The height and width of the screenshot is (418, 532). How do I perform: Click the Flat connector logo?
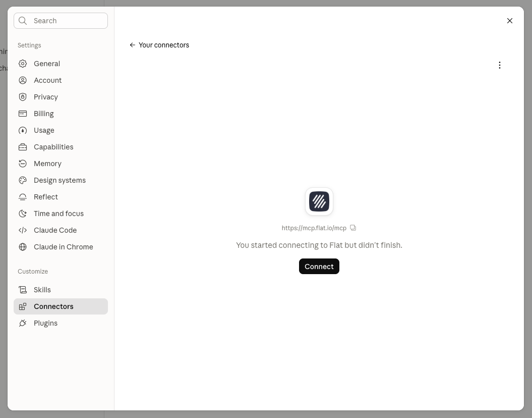pyautogui.click(x=319, y=201)
